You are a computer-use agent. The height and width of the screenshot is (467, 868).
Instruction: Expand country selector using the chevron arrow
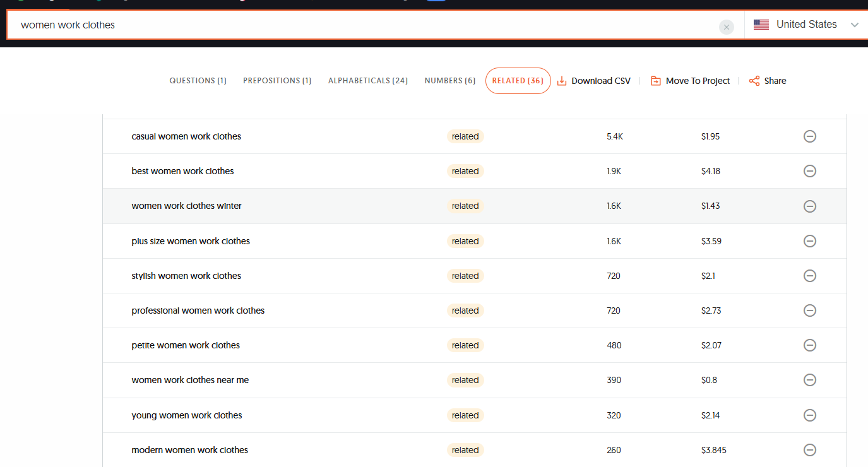(855, 25)
